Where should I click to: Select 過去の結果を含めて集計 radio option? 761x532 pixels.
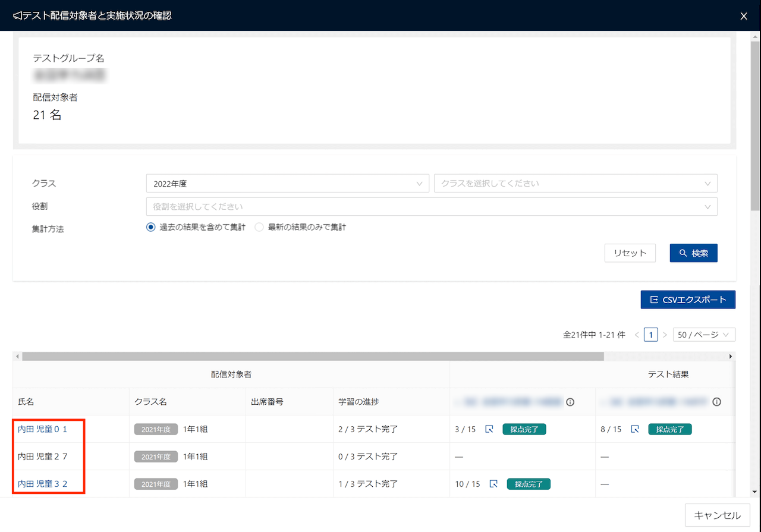coord(150,227)
